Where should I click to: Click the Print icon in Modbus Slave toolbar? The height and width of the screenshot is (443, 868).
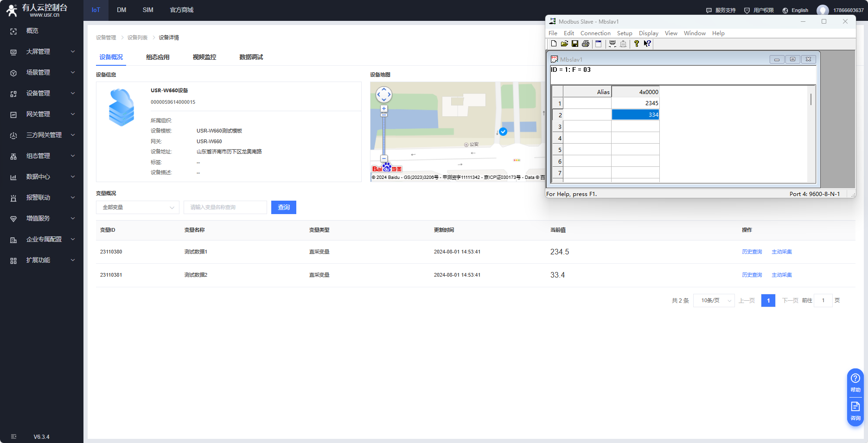[586, 44]
